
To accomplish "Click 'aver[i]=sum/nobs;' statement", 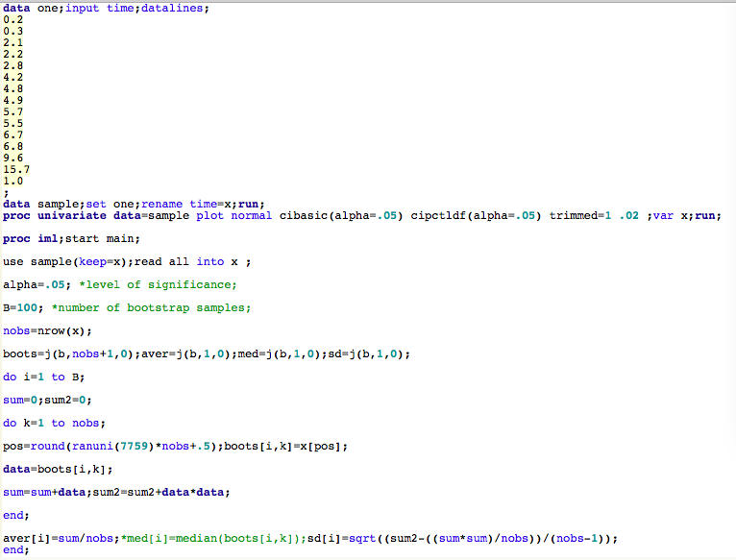I will [x=61, y=538].
